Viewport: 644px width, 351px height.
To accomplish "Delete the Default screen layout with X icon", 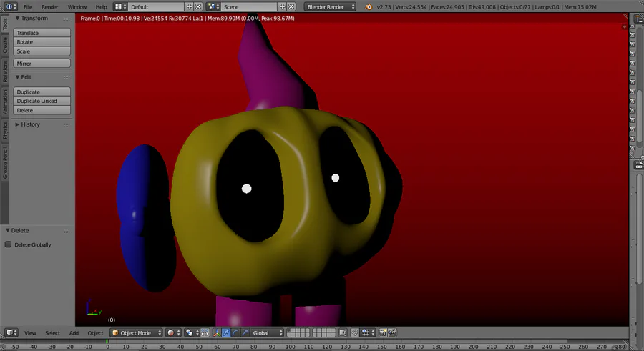I will click(x=198, y=6).
